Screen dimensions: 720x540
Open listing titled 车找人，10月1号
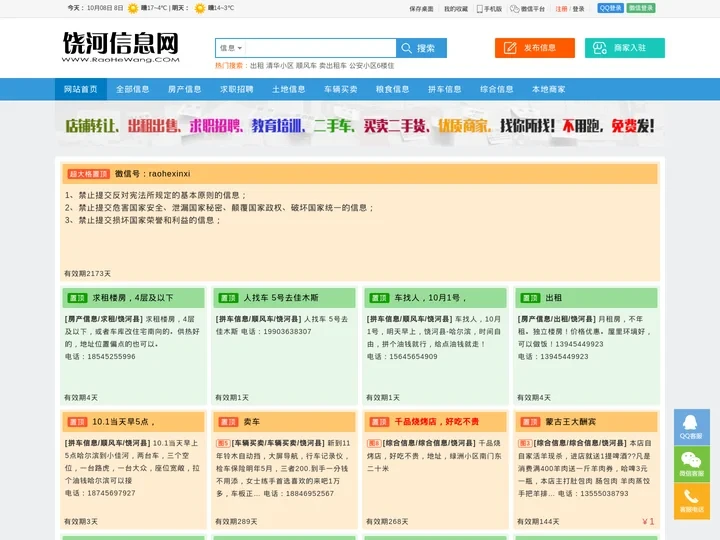[x=430, y=298]
